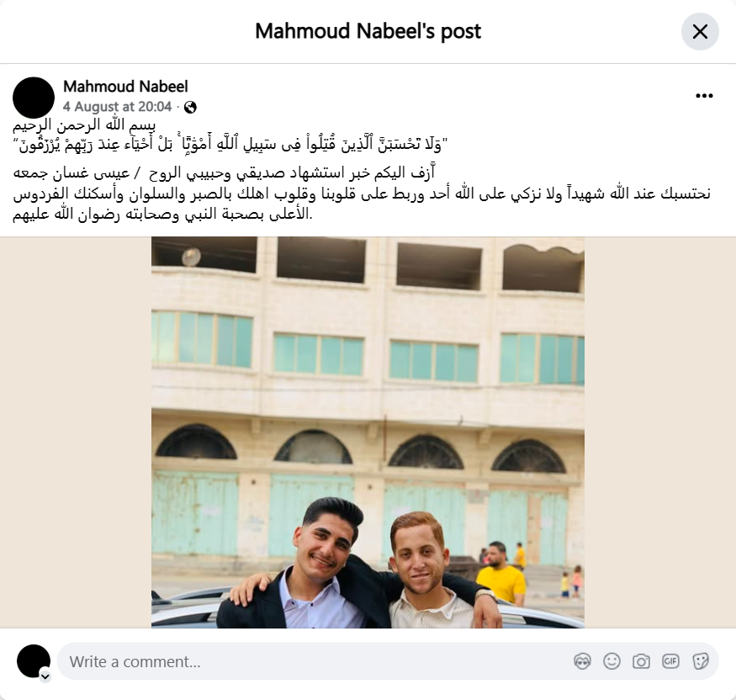This screenshot has height=700, width=736.
Task: Open the posted photo of two men
Action: pyautogui.click(x=368, y=432)
